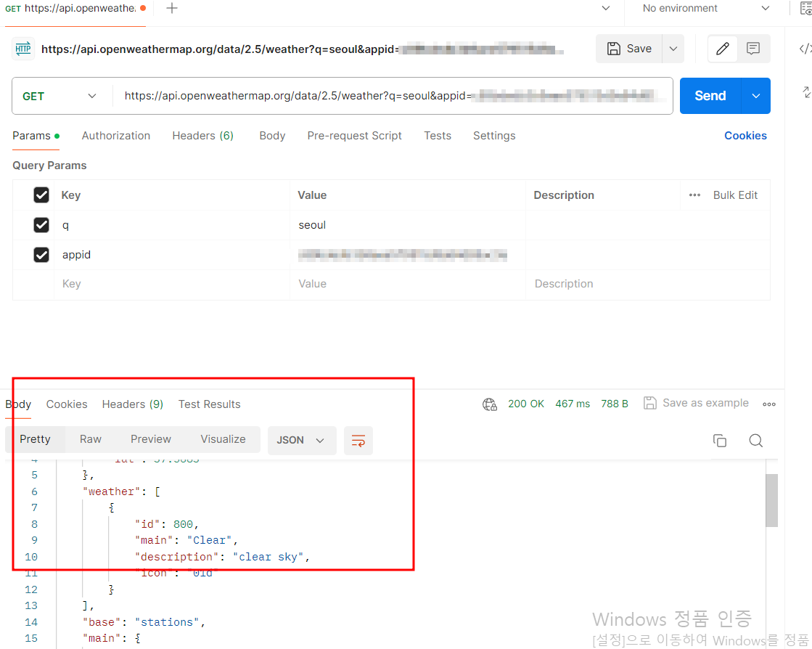Screen dimensions: 812x649
Task: Select the Raw view
Action: tap(91, 439)
